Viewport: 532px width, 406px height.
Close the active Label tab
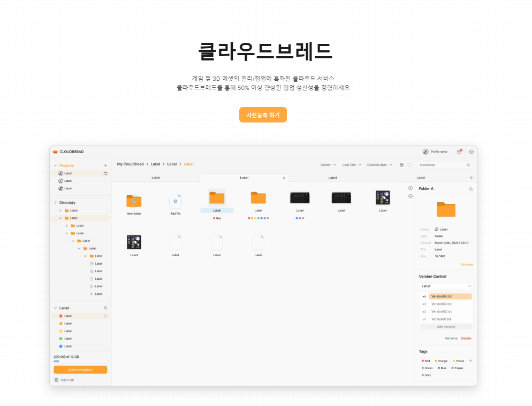pos(284,178)
